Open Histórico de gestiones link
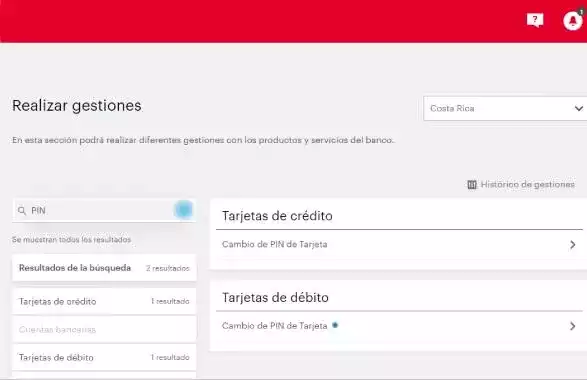 pos(527,185)
